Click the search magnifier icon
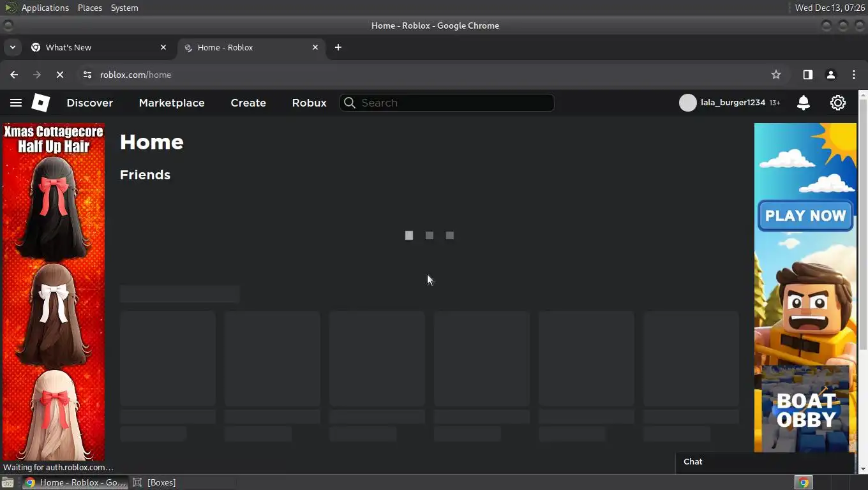The image size is (868, 490). [350, 103]
